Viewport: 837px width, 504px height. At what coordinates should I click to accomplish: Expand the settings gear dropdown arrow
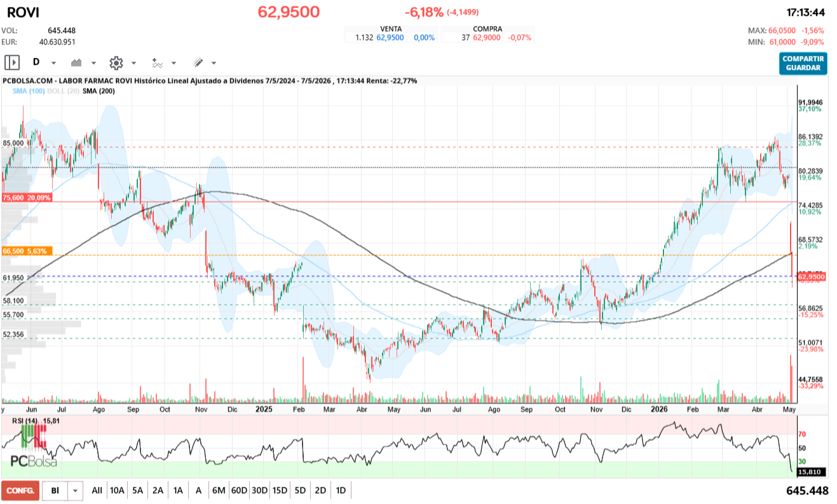pyautogui.click(x=134, y=63)
